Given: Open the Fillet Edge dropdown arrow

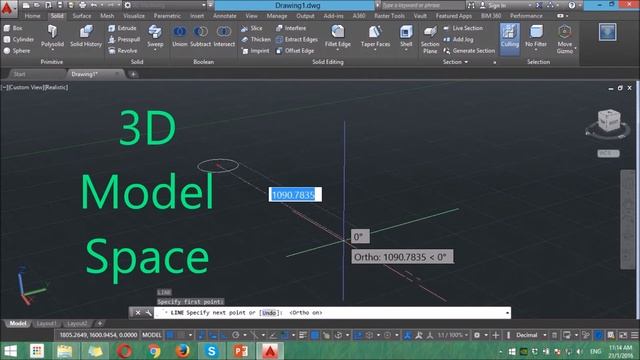Looking at the screenshot, I should pyautogui.click(x=338, y=50).
